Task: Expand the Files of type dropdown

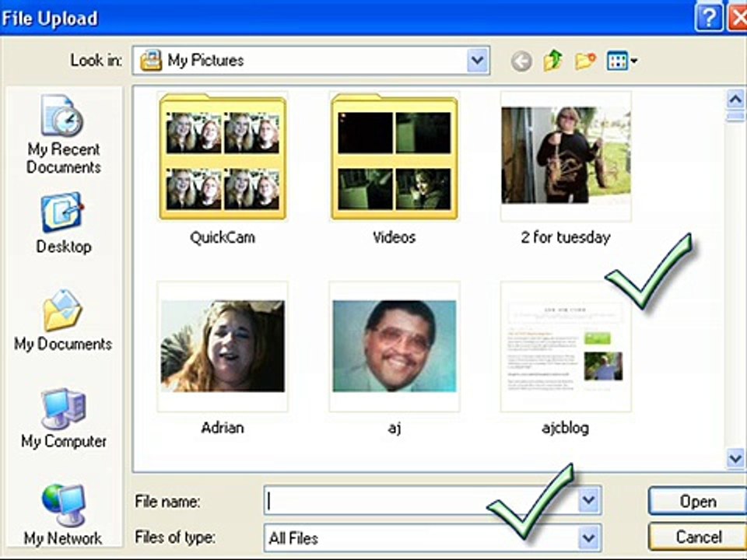Action: tap(589, 537)
